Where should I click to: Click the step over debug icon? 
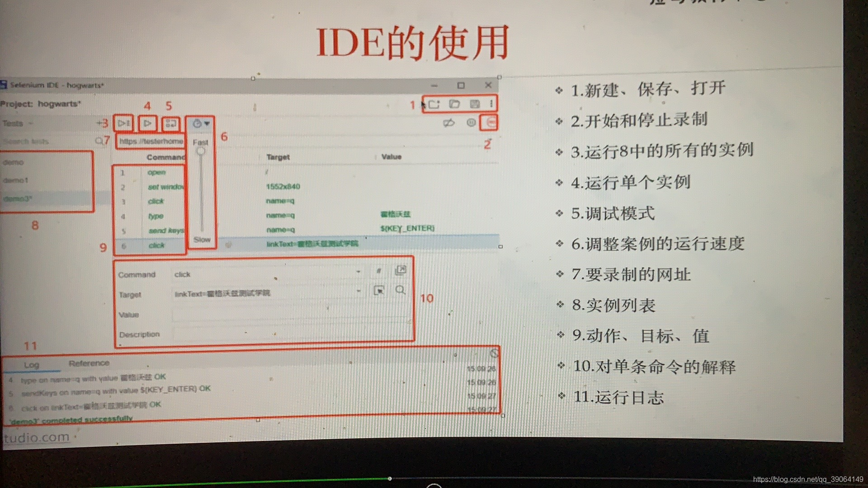(171, 123)
